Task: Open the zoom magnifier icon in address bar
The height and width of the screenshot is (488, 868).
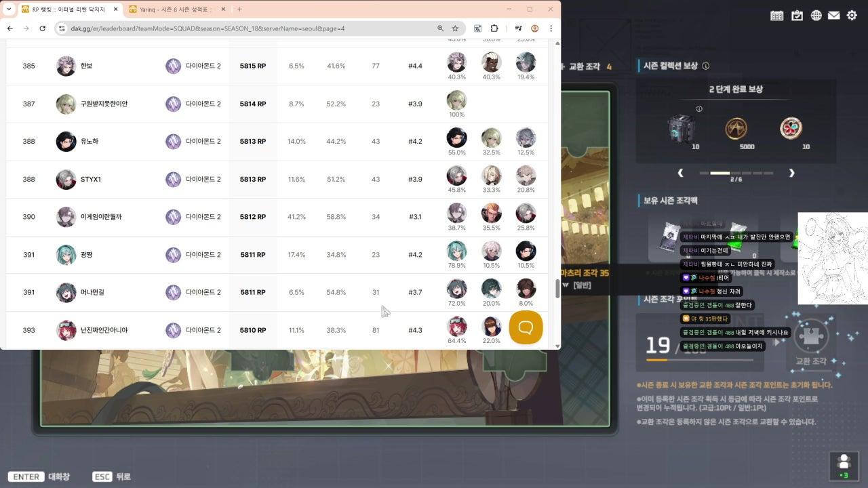Action: click(x=440, y=28)
